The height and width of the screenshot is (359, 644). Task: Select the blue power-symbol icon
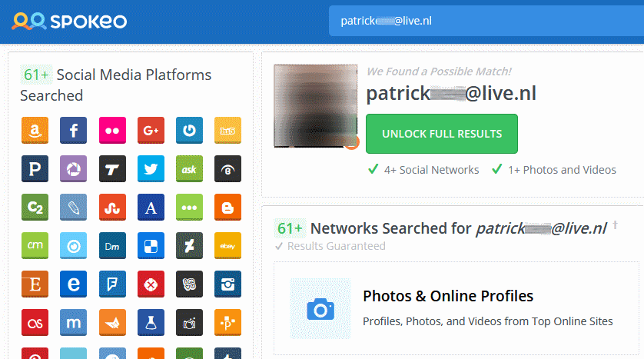pos(189,130)
